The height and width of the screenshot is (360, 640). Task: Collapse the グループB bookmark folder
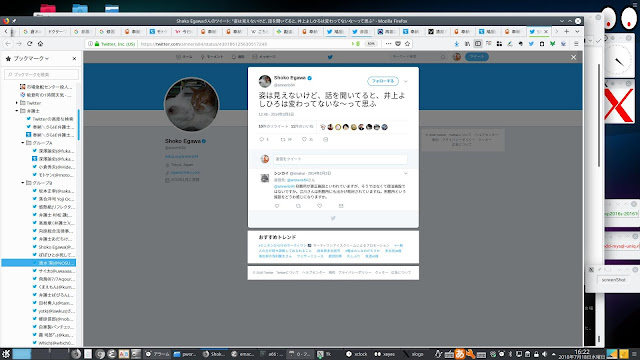[22, 183]
